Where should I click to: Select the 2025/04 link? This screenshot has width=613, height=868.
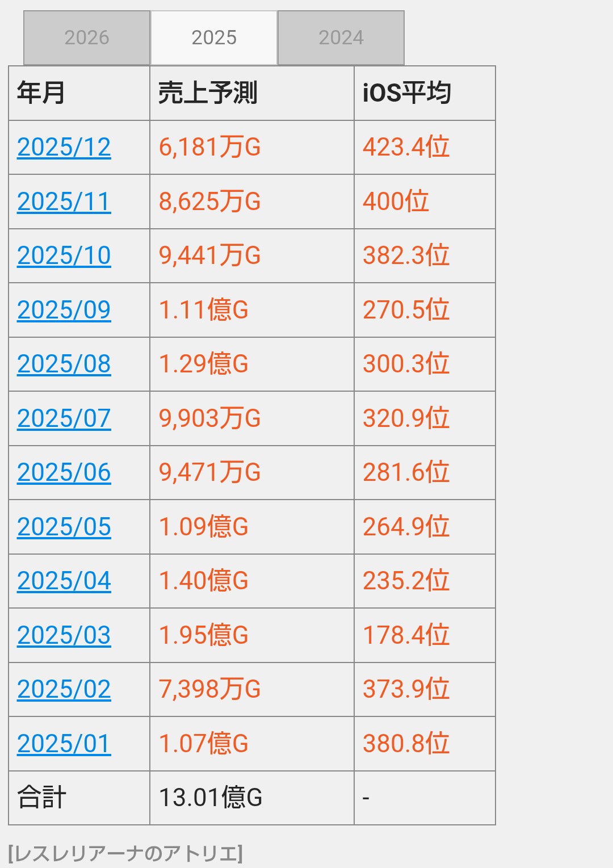(64, 581)
